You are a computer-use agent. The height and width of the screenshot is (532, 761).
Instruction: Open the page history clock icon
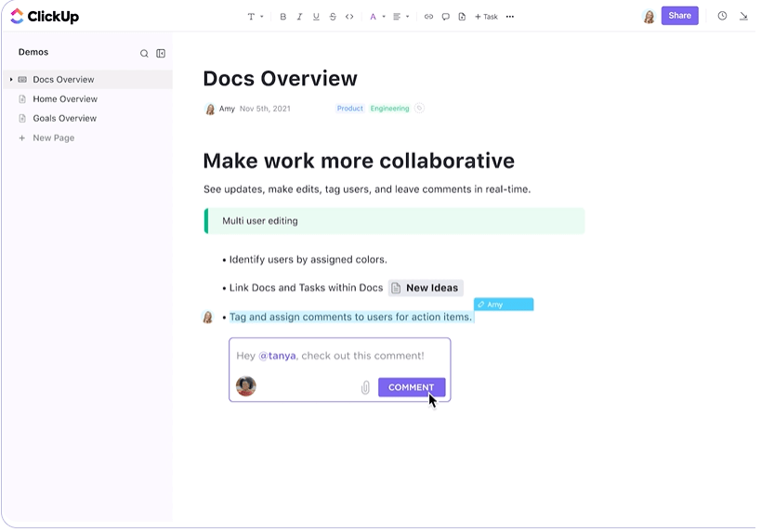[722, 16]
